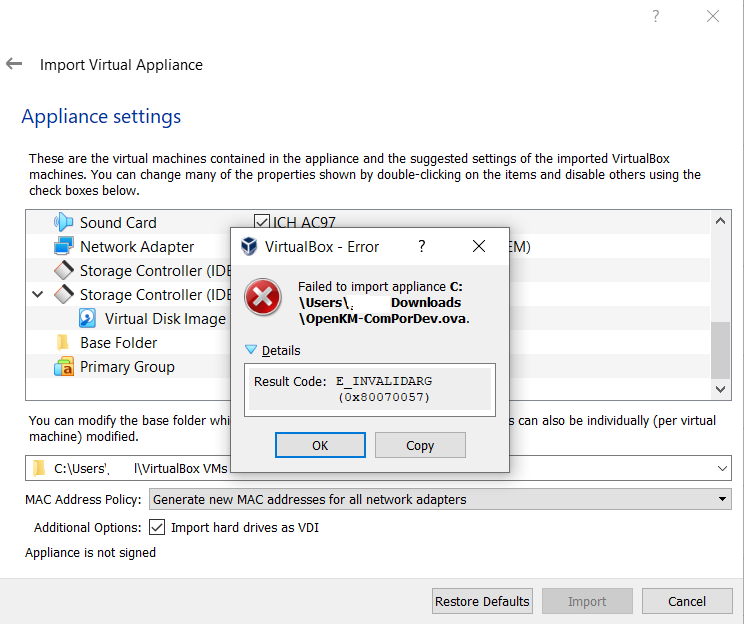The width and height of the screenshot is (745, 626).
Task: Click the appliance list's scroll down arrow
Action: point(721,388)
